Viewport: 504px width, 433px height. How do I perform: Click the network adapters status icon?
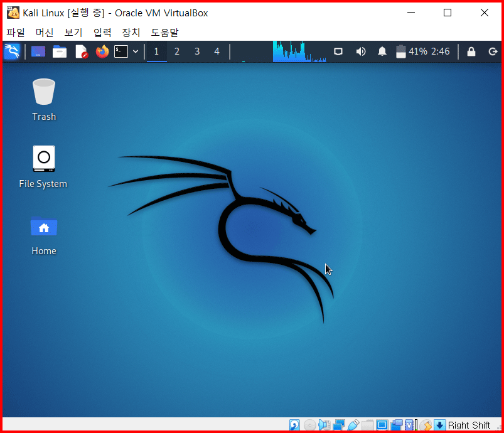pos(339,425)
